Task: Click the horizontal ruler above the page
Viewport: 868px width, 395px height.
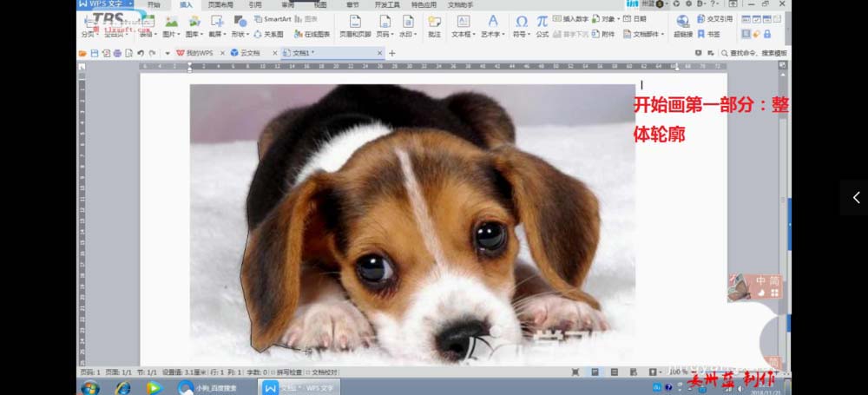Action: [432, 66]
